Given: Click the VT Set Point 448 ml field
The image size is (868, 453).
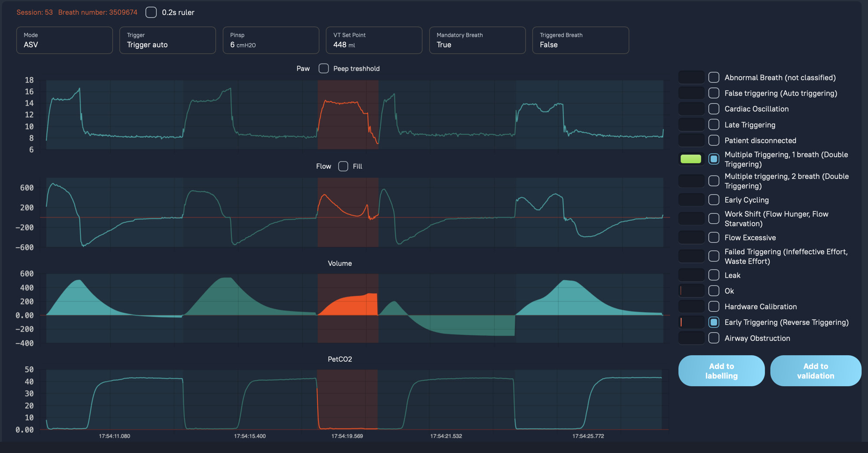Looking at the screenshot, I should (374, 40).
